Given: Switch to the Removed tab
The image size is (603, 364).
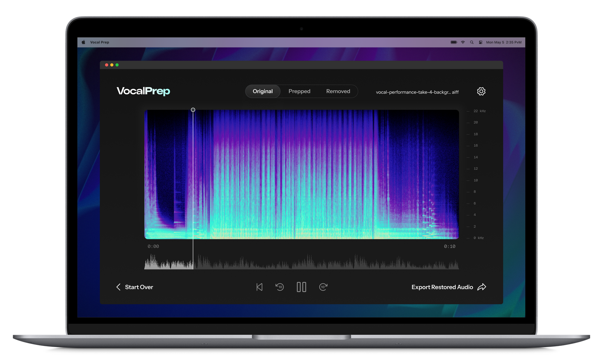Looking at the screenshot, I should [x=338, y=91].
